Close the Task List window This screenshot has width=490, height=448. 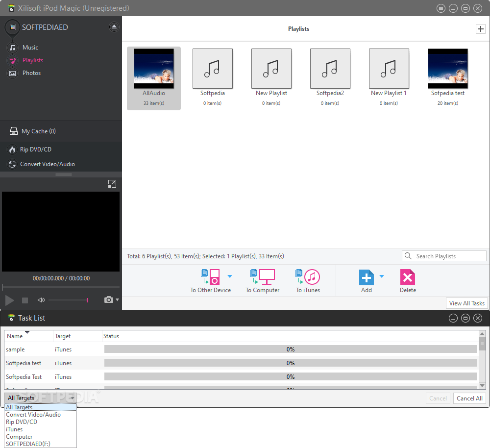[477, 318]
